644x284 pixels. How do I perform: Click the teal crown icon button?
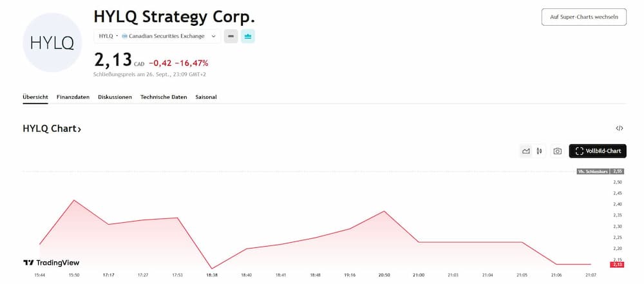pyautogui.click(x=248, y=36)
